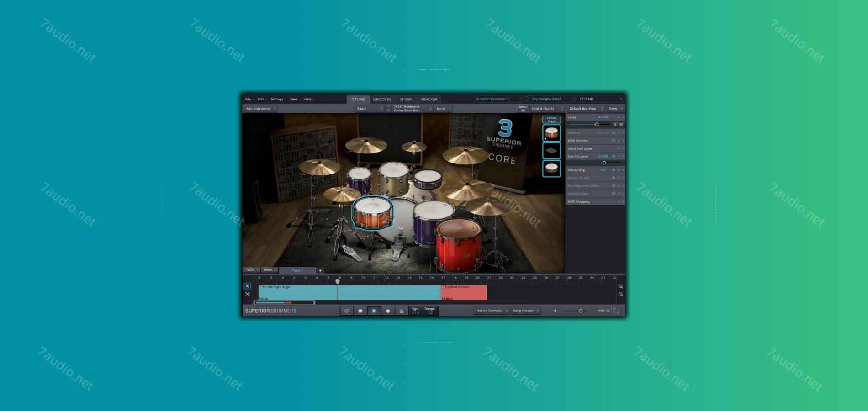Screen dimensions: 868x411
Task: Click the Soft Hit Level slider handle
Action: click(604, 163)
